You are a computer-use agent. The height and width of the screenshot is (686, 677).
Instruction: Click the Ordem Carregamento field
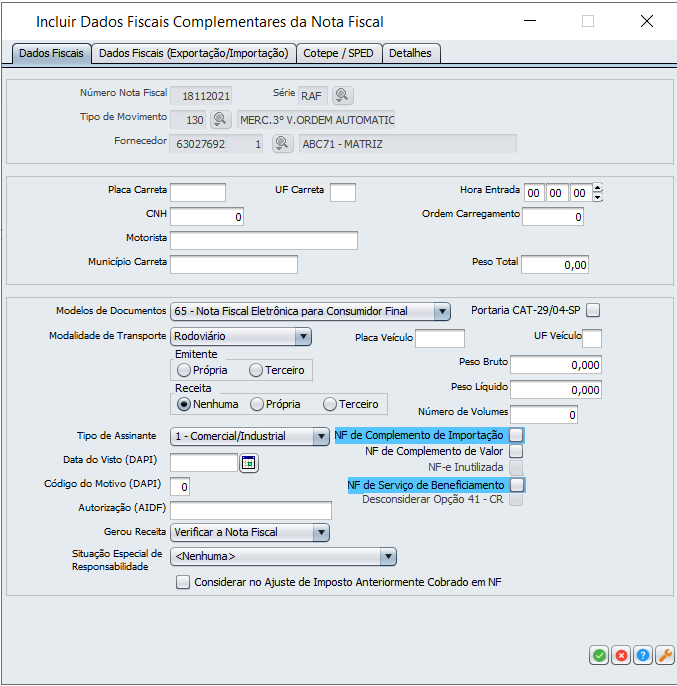click(x=553, y=217)
